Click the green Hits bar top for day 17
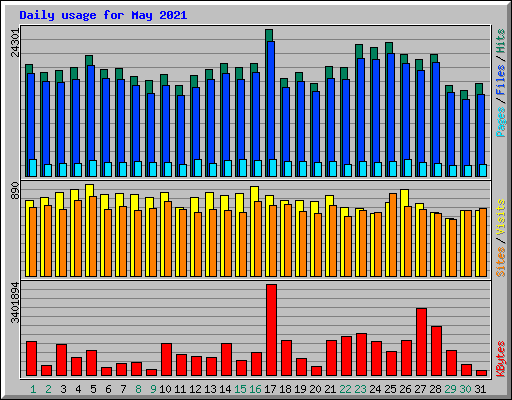This screenshot has height=400, width=512. (x=269, y=35)
